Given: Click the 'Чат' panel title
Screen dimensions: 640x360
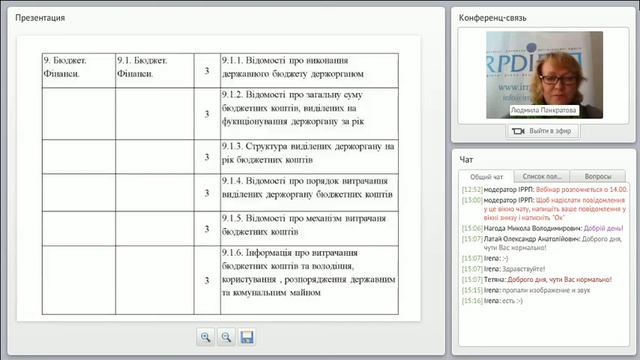Looking at the screenshot, I should (x=466, y=160).
